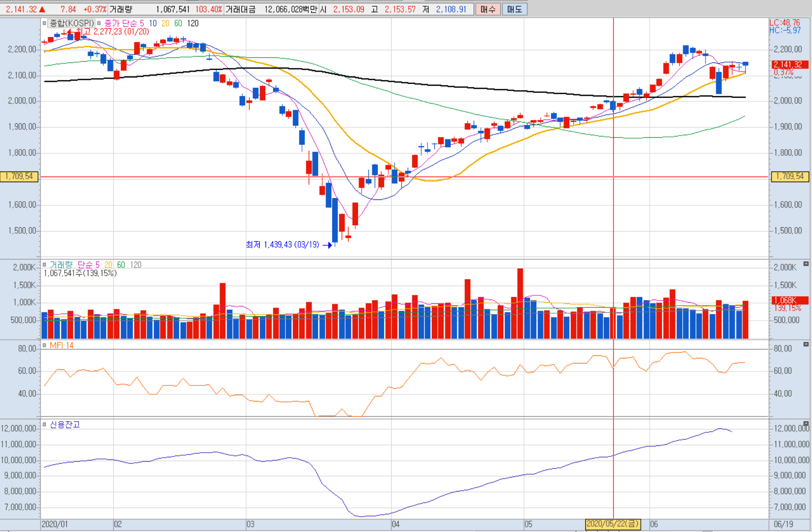
Task: Click square marker before MFI 14 label
Action: (44, 345)
